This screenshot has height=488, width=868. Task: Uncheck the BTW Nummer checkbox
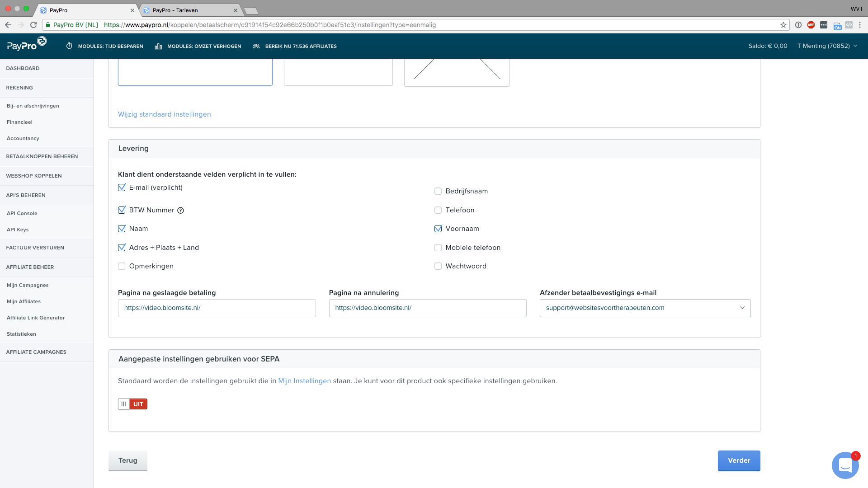click(x=122, y=210)
